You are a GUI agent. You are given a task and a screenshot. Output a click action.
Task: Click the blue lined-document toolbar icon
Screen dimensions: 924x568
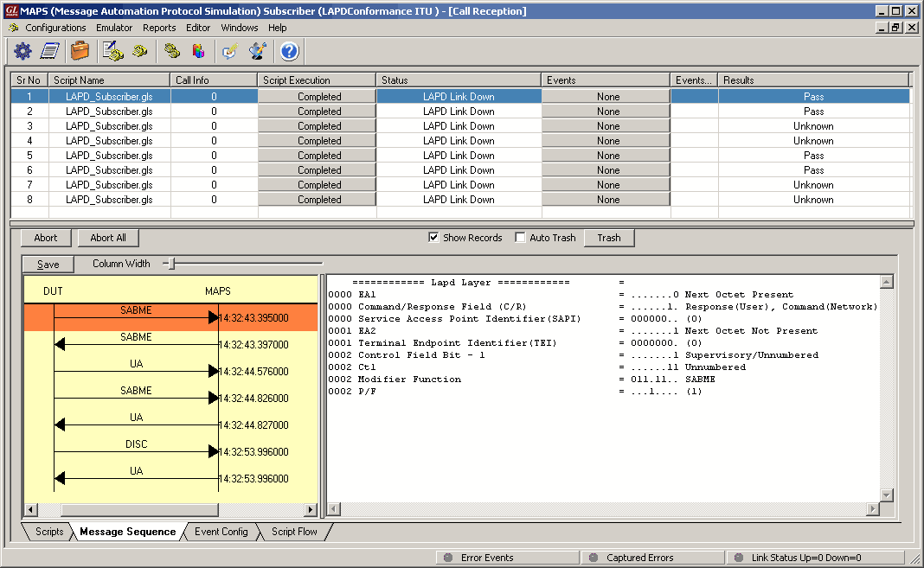pyautogui.click(x=50, y=51)
